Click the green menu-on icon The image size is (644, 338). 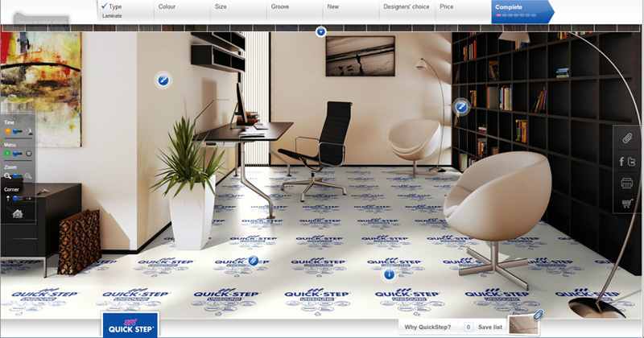7,154
